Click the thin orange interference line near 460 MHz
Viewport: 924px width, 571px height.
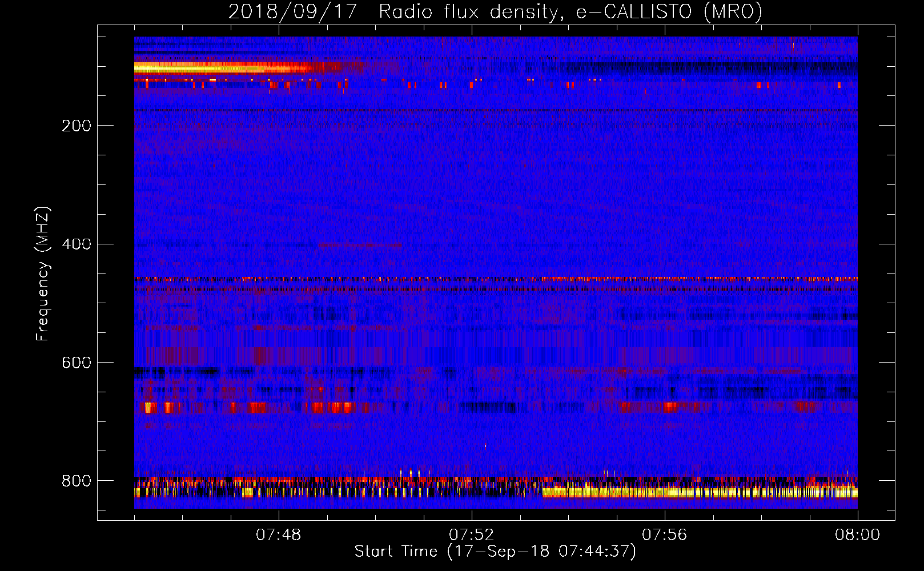pos(496,279)
